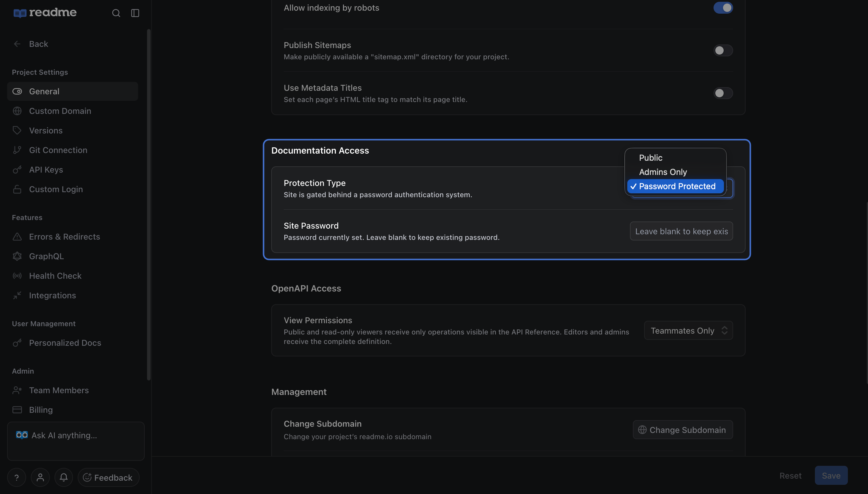Select Public protection type option
Image resolution: width=868 pixels, height=494 pixels.
[675, 158]
